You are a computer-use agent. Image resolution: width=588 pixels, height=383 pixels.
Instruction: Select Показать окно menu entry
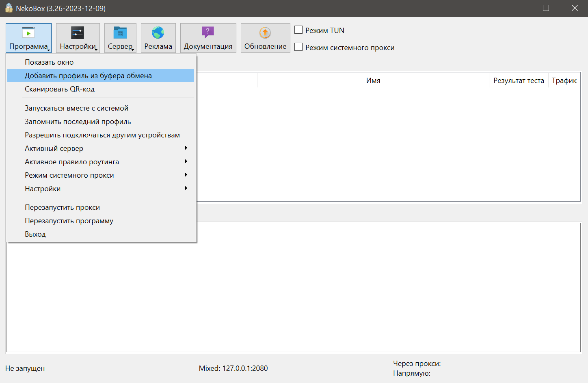pyautogui.click(x=101, y=62)
